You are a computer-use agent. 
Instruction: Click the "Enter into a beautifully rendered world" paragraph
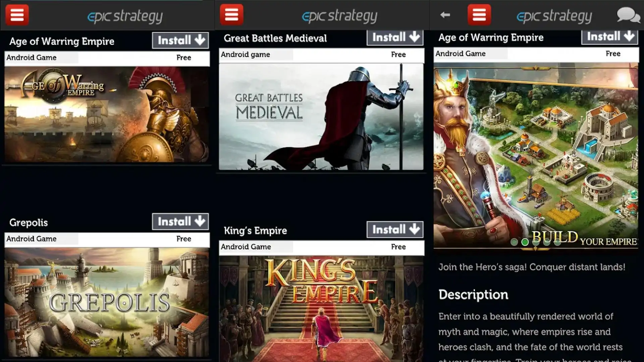coord(535,337)
